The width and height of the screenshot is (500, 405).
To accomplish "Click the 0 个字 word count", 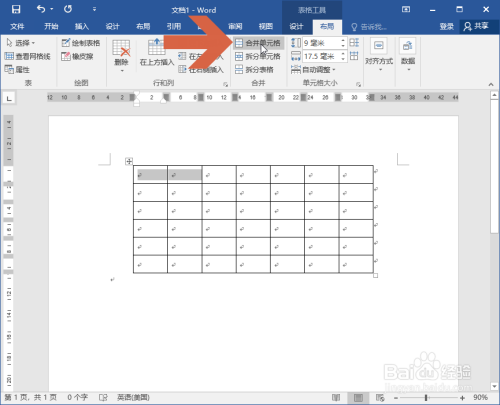I will point(78,397).
